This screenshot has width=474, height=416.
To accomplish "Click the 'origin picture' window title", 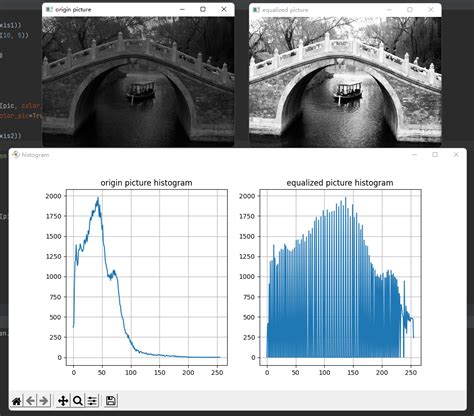I will [73, 10].
